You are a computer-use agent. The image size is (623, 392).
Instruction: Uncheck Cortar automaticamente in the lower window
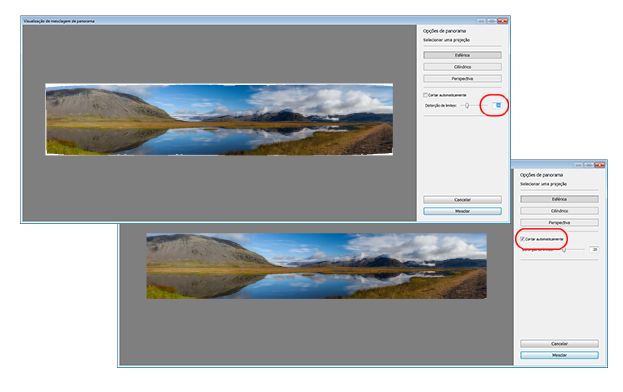(522, 239)
